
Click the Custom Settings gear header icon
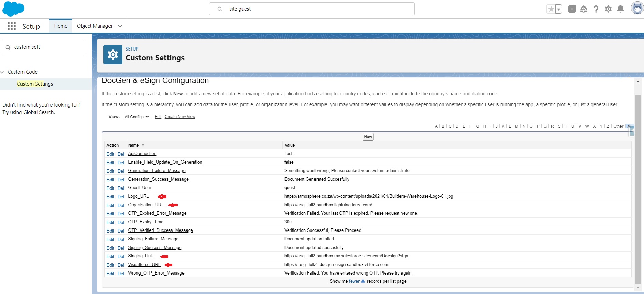[x=113, y=55]
